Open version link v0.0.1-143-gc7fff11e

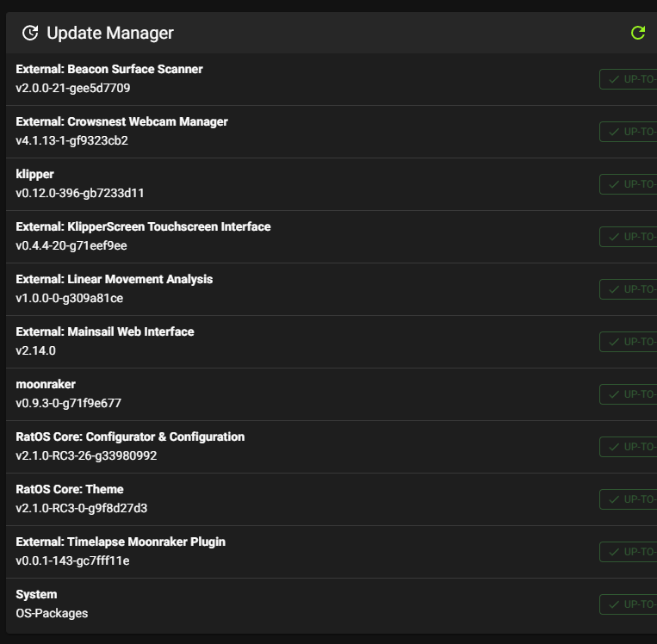click(x=72, y=560)
